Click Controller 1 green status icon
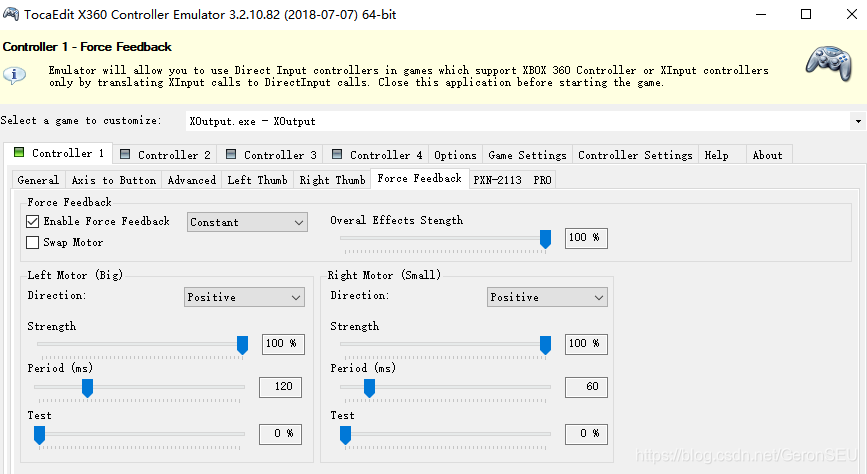Image resolution: width=867 pixels, height=474 pixels. click(19, 152)
